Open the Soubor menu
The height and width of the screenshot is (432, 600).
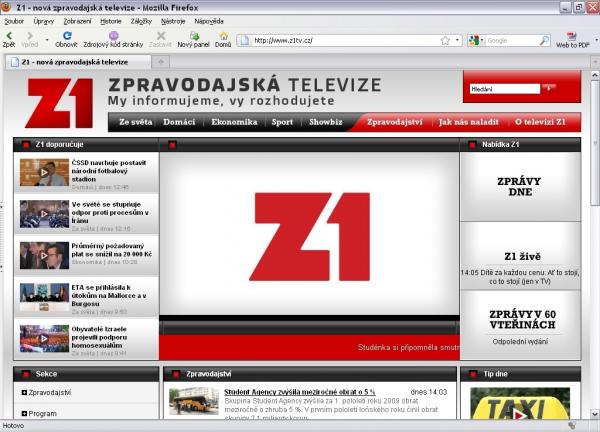click(14, 21)
